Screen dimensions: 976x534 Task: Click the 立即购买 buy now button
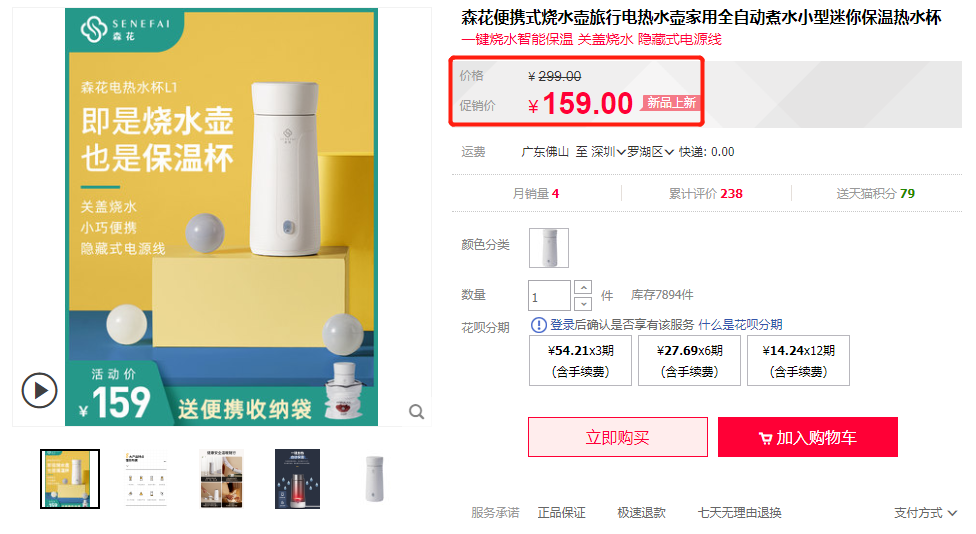pos(617,437)
